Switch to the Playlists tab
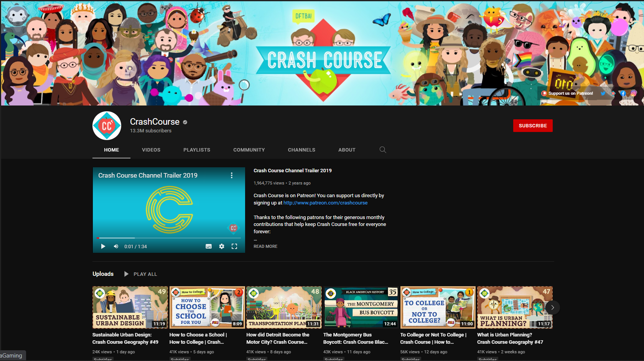Viewport: 644px width, 361px height. [197, 150]
